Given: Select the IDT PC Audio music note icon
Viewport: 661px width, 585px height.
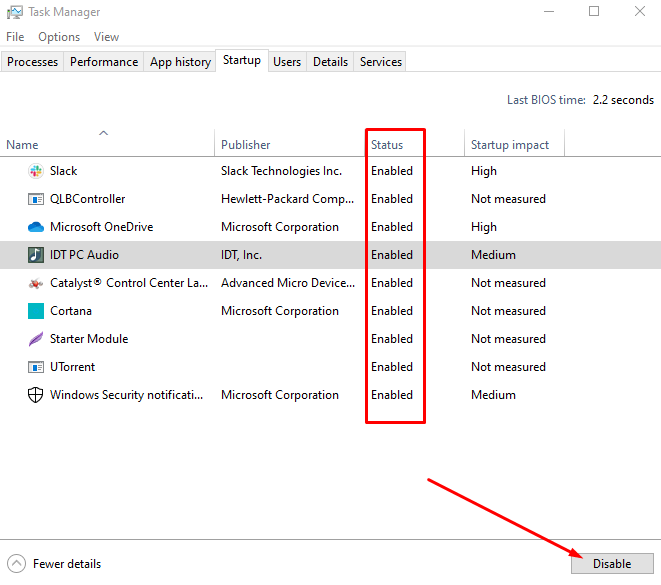Looking at the screenshot, I should 36,255.
